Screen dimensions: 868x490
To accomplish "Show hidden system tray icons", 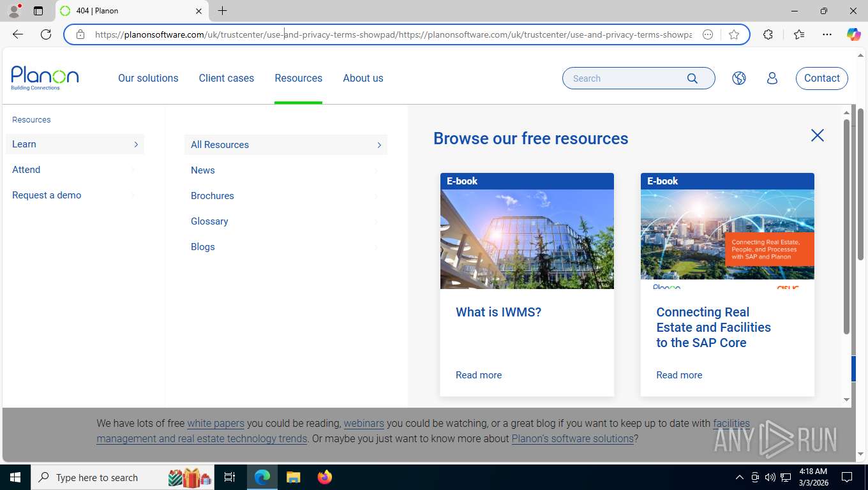I will (740, 477).
